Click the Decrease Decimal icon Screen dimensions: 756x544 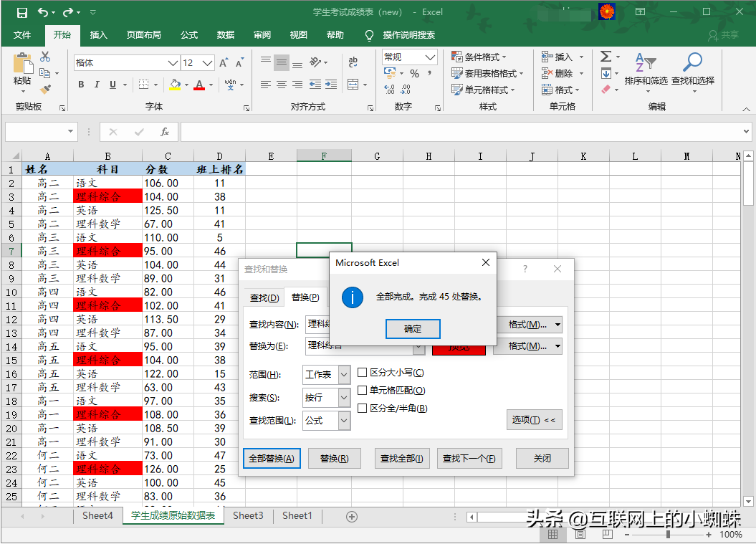coord(406,90)
